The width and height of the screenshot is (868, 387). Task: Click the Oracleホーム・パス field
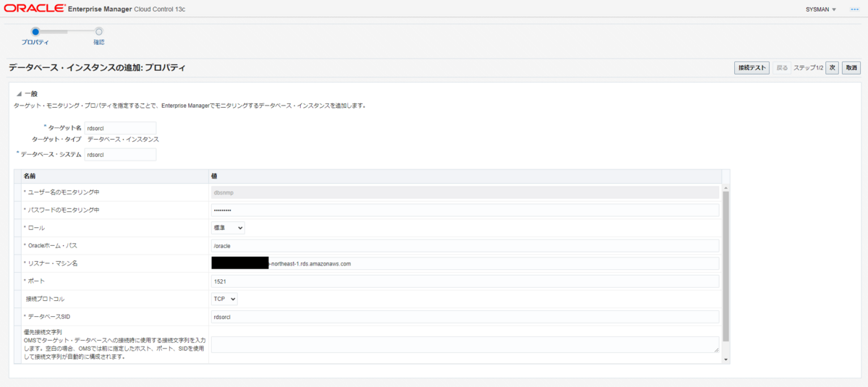(x=465, y=245)
